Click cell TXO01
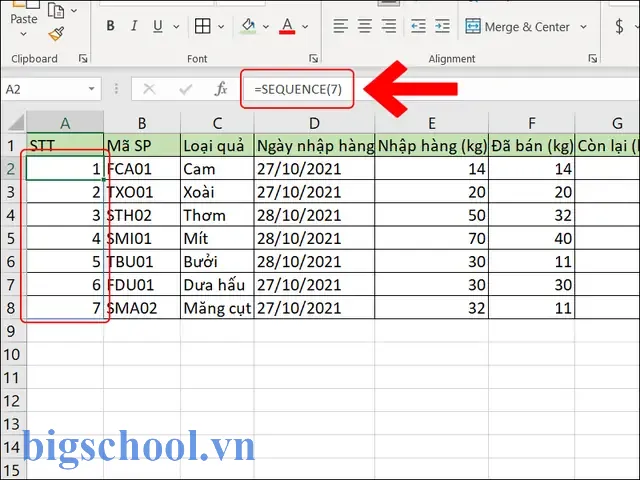The width and height of the screenshot is (640, 480). pyautogui.click(x=142, y=191)
